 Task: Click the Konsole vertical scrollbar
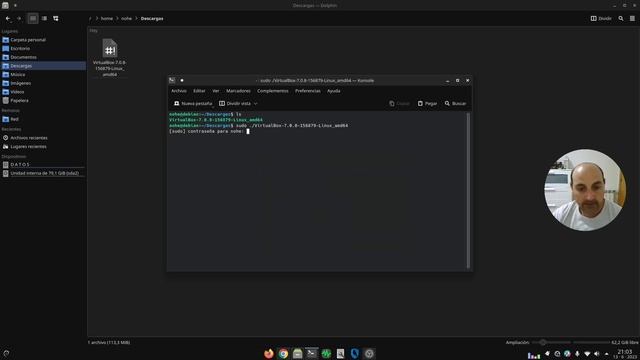pyautogui.click(x=468, y=190)
